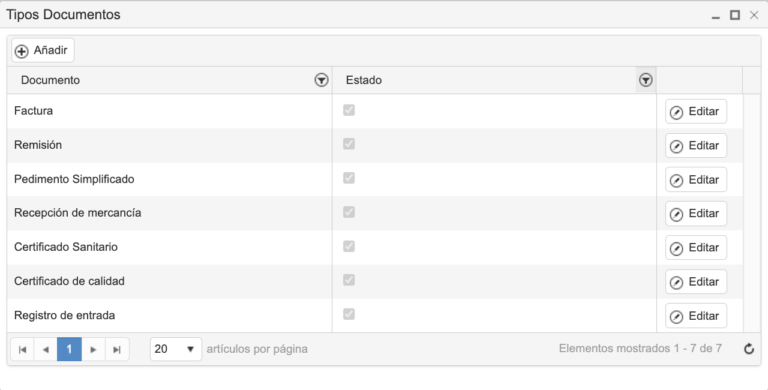Jump to the last page arrow
The image size is (768, 390).
(x=117, y=349)
